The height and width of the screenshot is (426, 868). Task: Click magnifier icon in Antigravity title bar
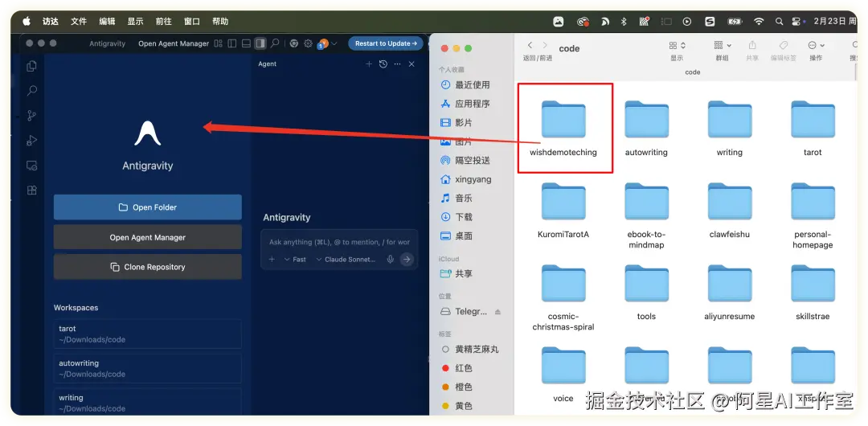[275, 43]
